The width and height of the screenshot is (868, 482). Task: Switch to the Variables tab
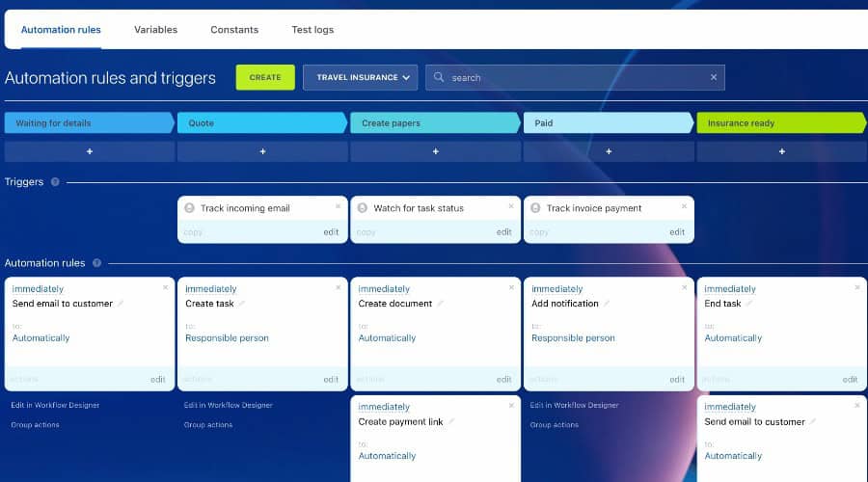click(x=155, y=30)
